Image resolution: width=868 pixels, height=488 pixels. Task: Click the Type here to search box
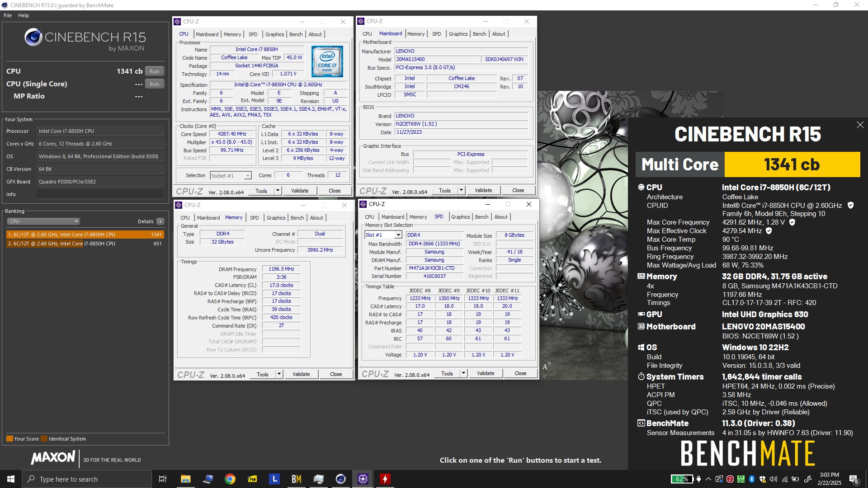tap(87, 479)
